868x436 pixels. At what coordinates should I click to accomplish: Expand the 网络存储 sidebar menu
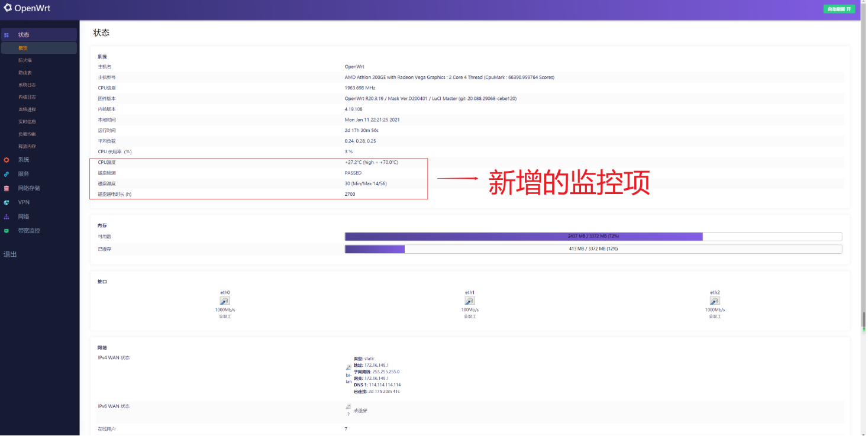[x=29, y=188]
